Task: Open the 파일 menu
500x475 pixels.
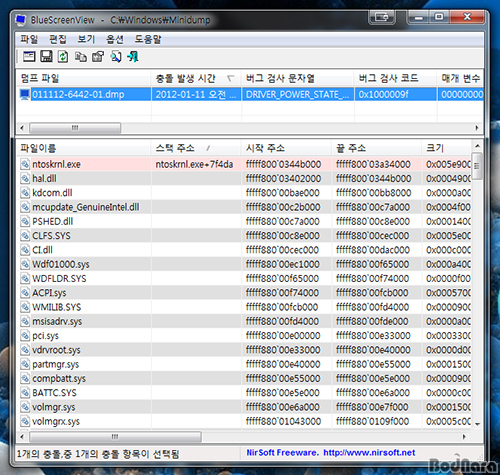Action: click(29, 39)
